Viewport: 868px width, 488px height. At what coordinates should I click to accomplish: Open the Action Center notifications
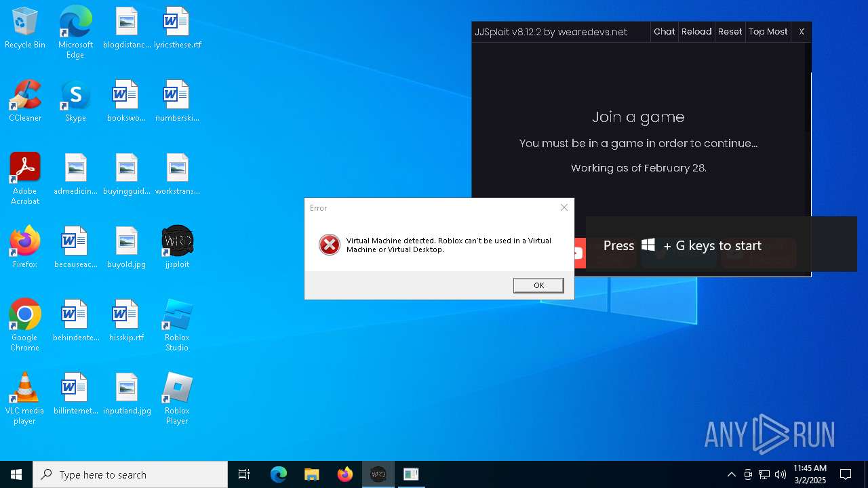(846, 474)
